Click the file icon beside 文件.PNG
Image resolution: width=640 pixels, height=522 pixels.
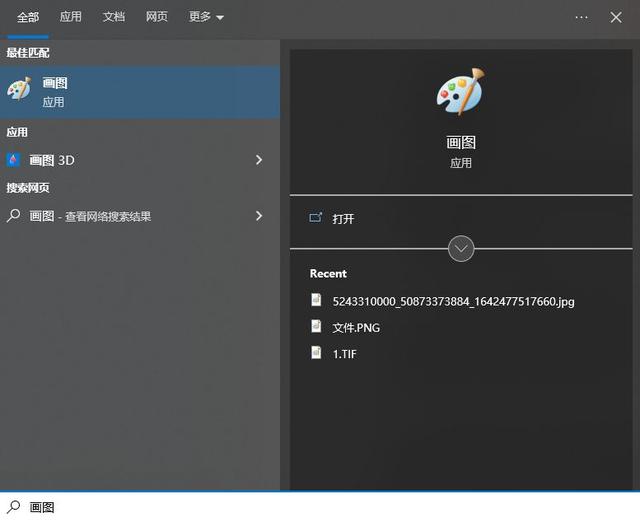click(x=316, y=326)
